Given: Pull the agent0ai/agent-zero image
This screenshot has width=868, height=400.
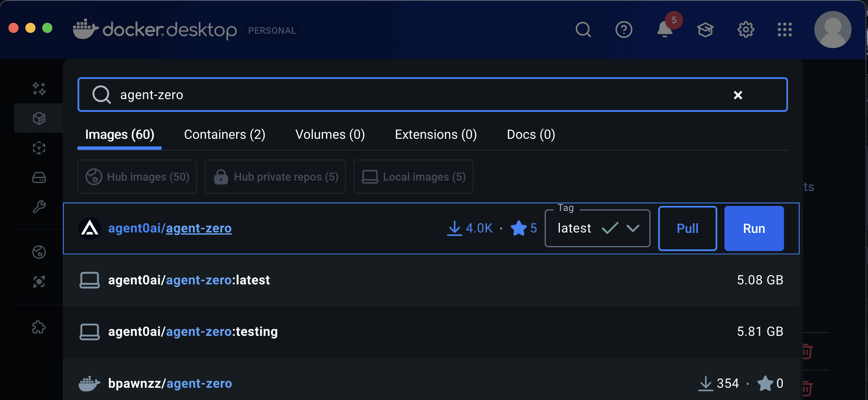Looking at the screenshot, I should point(687,228).
